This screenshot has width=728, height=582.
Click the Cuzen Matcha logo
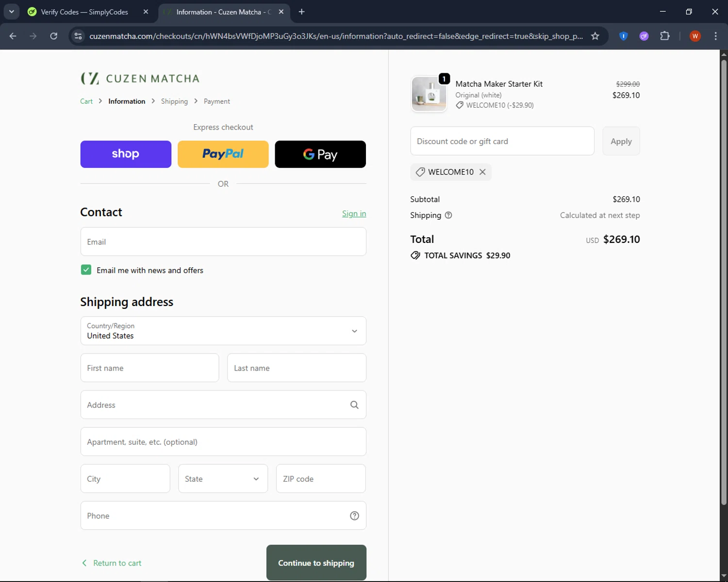[x=140, y=78]
